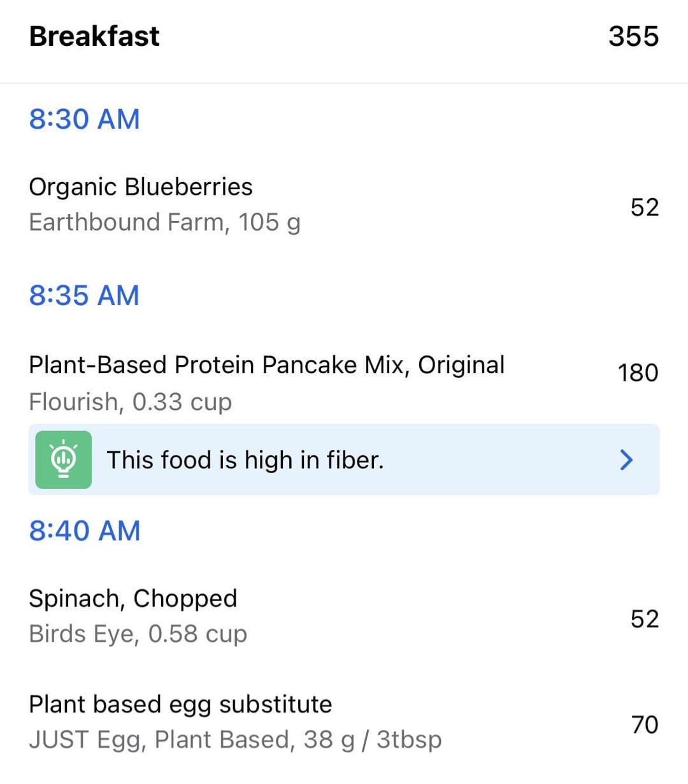Expand the high in fiber tip chevron
Image resolution: width=688 pixels, height=784 pixels.
(627, 460)
